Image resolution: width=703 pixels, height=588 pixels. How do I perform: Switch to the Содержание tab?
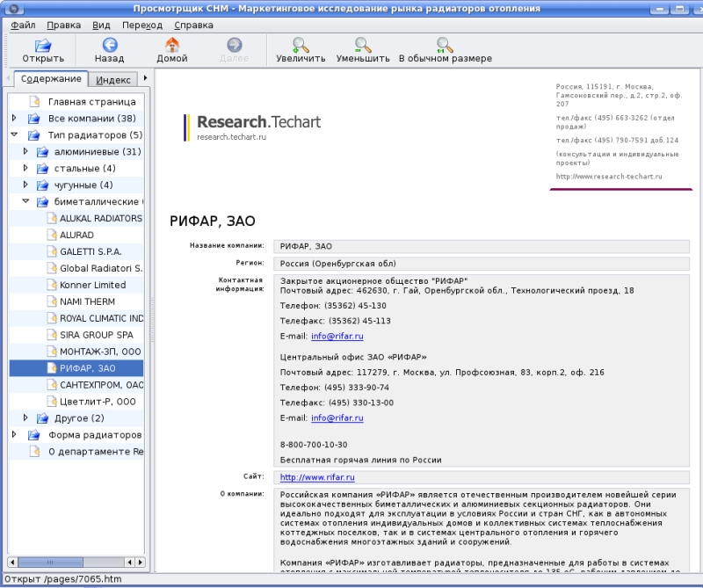click(x=51, y=79)
